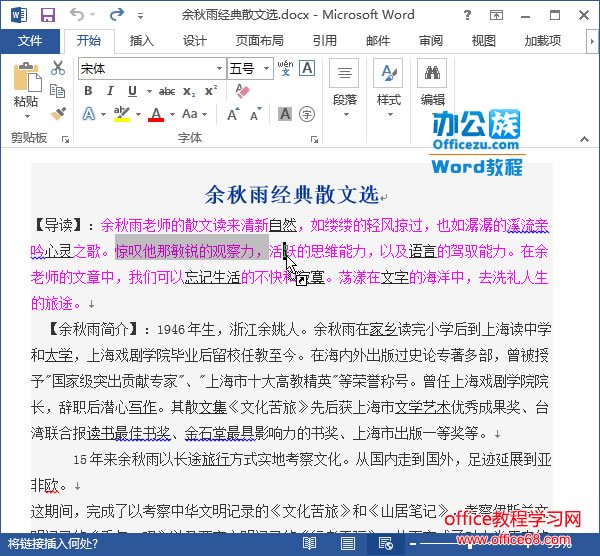The image size is (600, 556).
Task: Clear all formatting eraser icon
Action: click(242, 91)
